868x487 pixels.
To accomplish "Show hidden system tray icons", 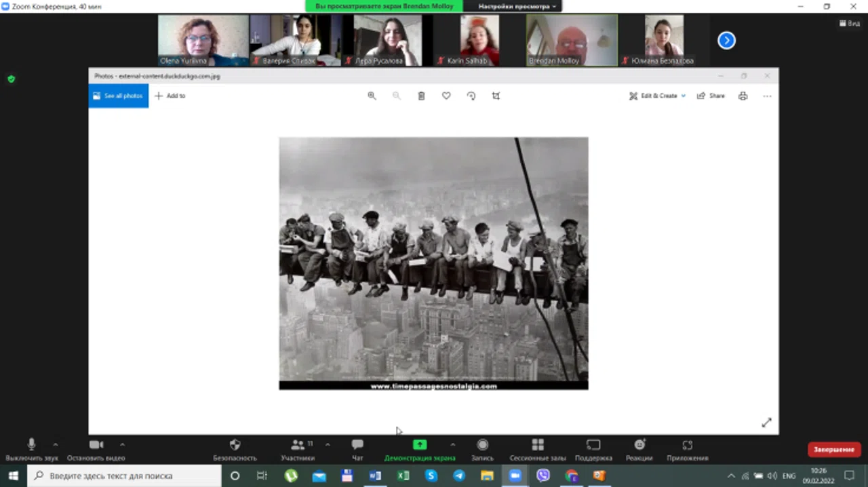I will tap(731, 475).
